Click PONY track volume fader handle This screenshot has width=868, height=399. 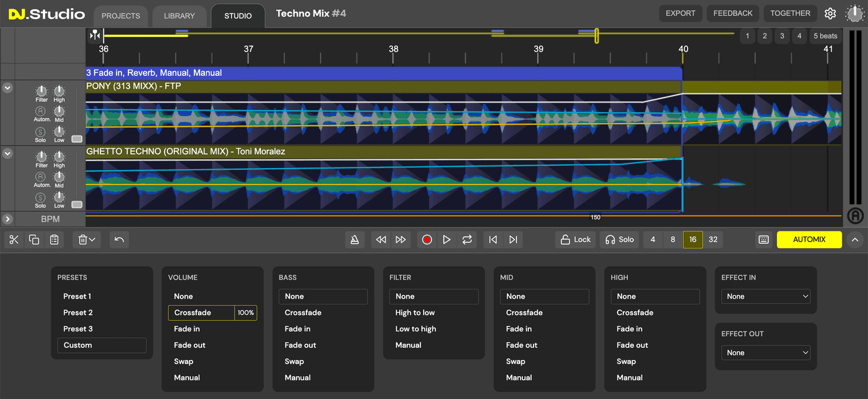point(76,139)
